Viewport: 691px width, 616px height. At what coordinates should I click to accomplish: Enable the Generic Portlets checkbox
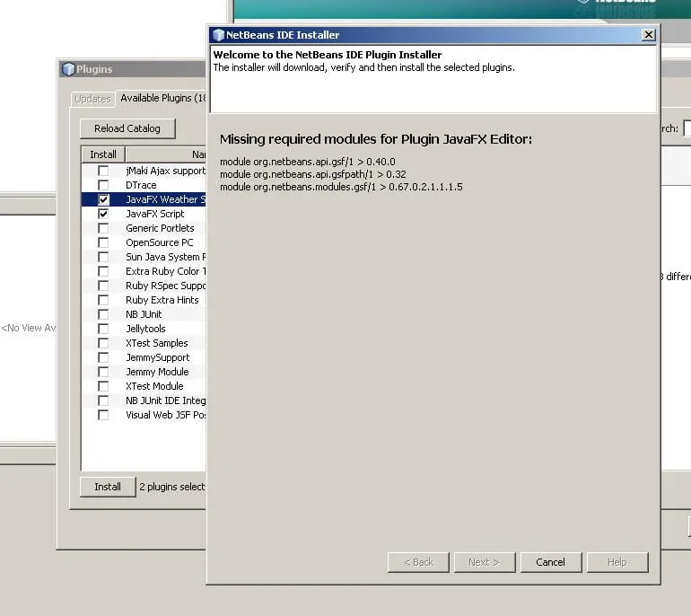(x=103, y=228)
